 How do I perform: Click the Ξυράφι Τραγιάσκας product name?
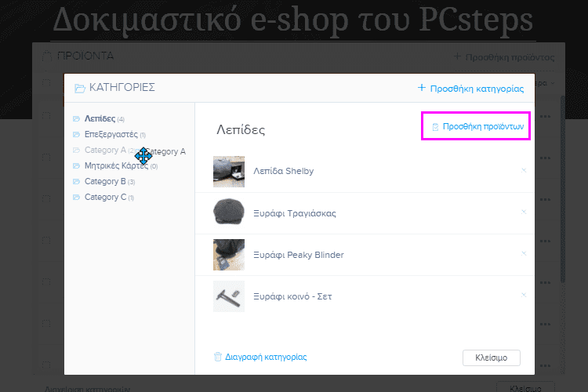point(295,213)
